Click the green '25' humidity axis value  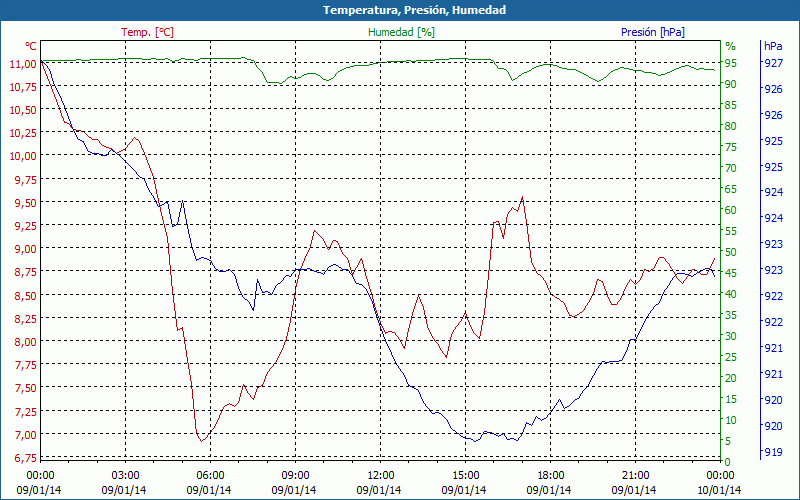731,357
